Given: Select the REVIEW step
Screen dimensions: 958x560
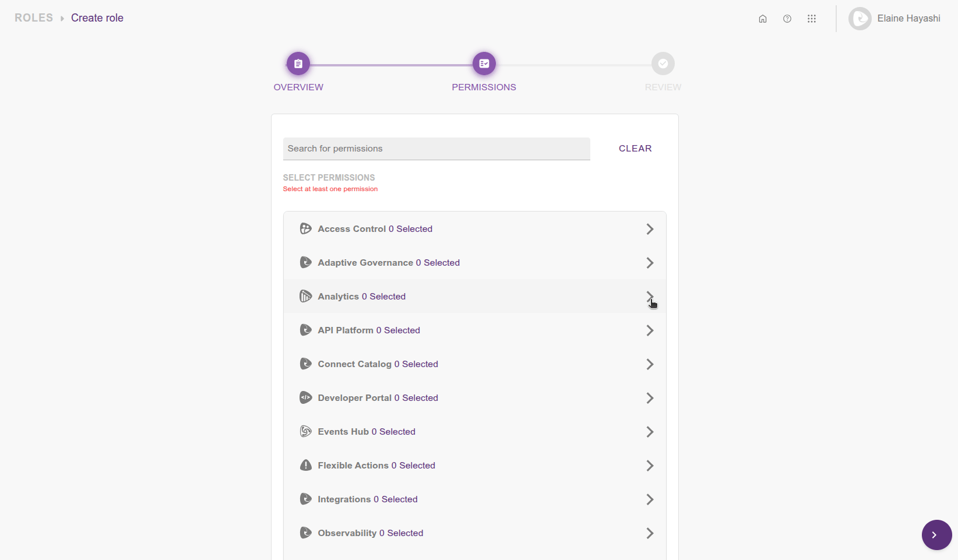Looking at the screenshot, I should click(663, 63).
